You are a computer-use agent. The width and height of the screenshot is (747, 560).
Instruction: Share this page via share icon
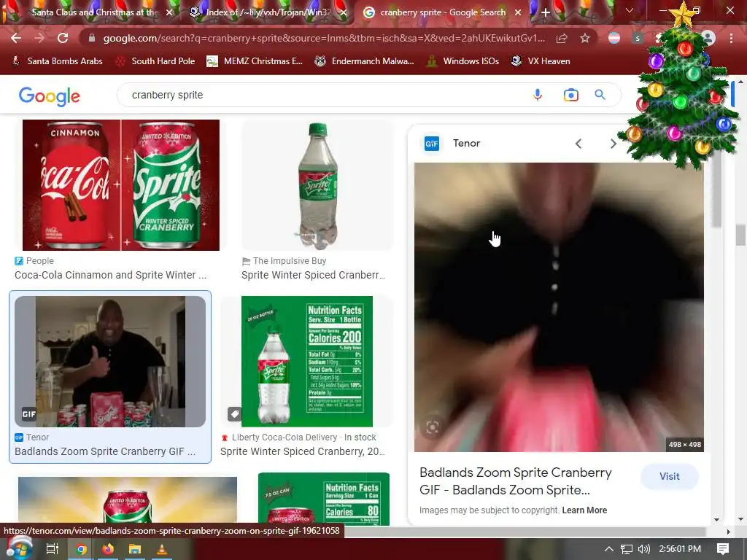(562, 38)
